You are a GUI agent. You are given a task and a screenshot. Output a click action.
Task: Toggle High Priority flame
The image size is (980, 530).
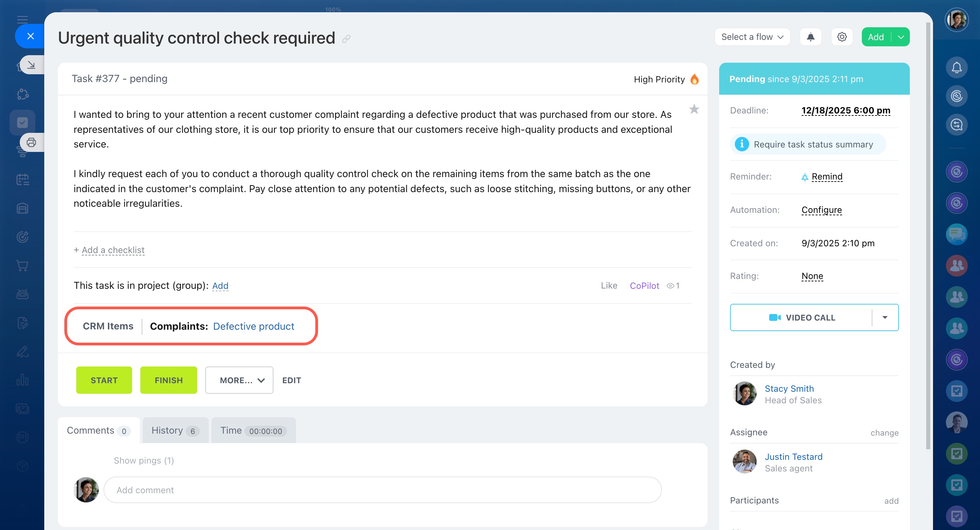(x=694, y=79)
